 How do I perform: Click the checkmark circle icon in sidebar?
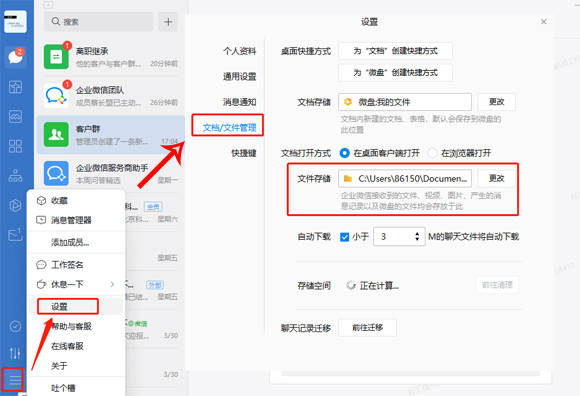click(x=15, y=326)
